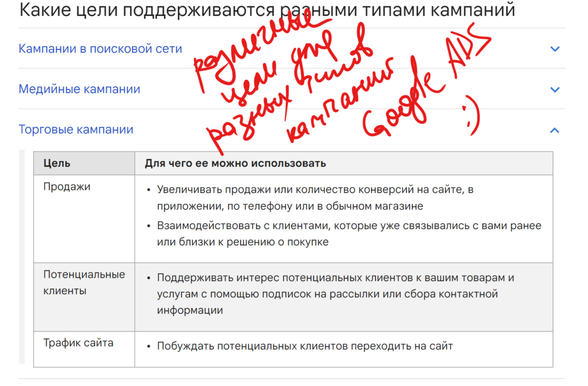Click the Для чего ее можно использовать header
588x386 pixels.
pos(344,163)
